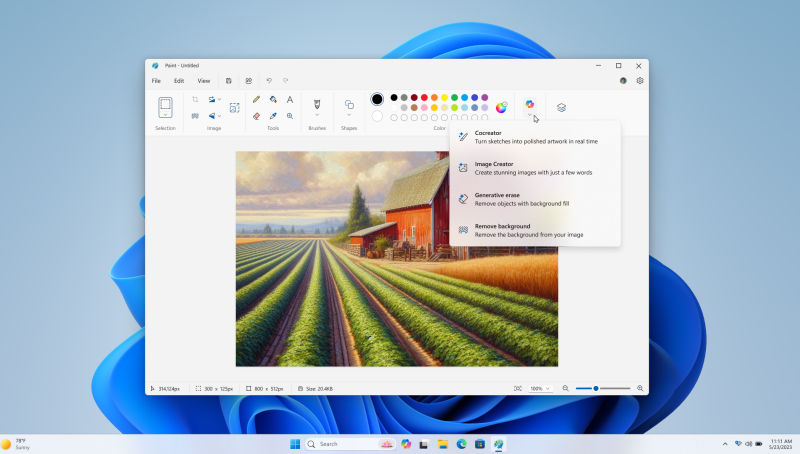The width and height of the screenshot is (800, 454).
Task: Select the Pencil tool
Action: [x=257, y=100]
